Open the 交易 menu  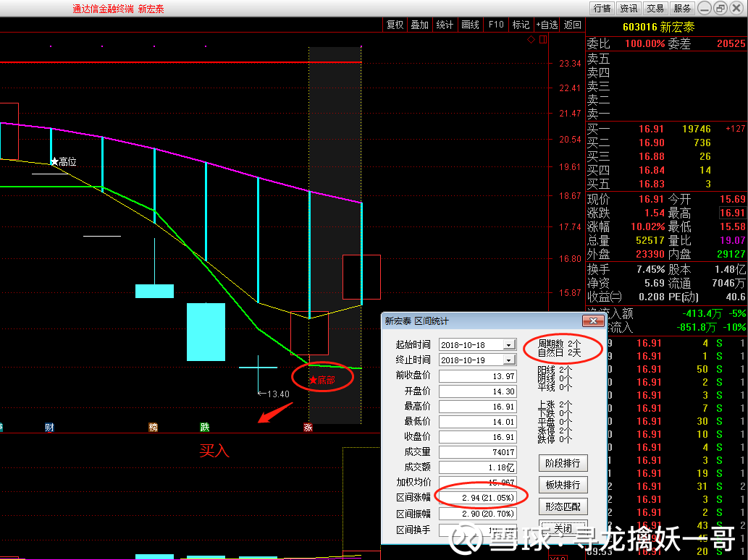655,8
